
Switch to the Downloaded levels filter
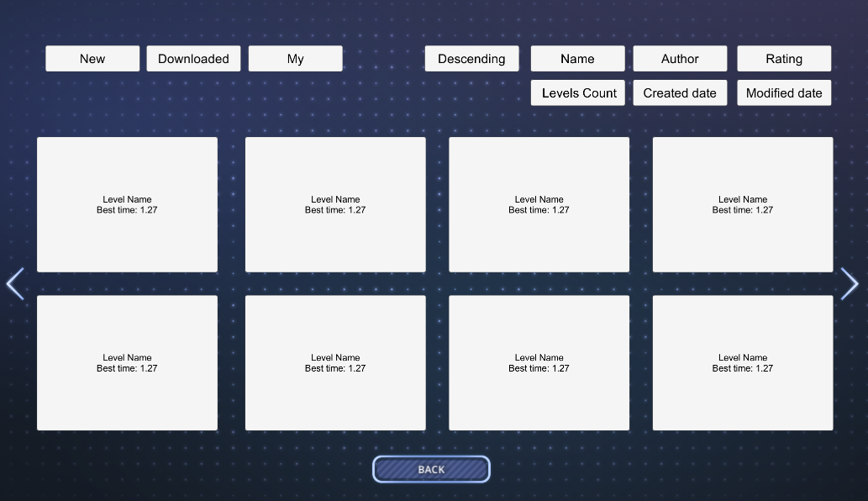(194, 59)
